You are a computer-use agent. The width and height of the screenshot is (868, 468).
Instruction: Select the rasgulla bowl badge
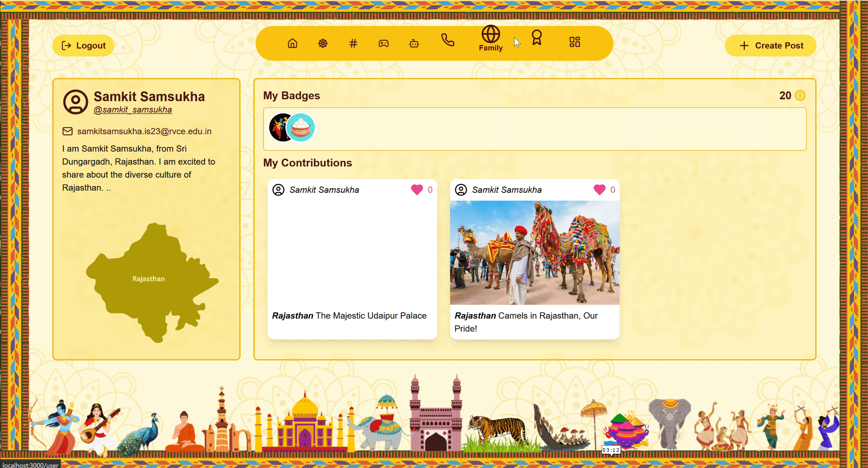301,127
